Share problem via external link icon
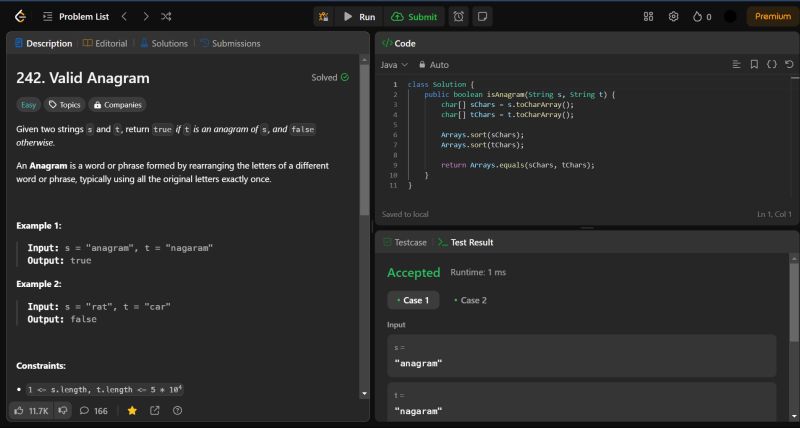 tap(155, 410)
